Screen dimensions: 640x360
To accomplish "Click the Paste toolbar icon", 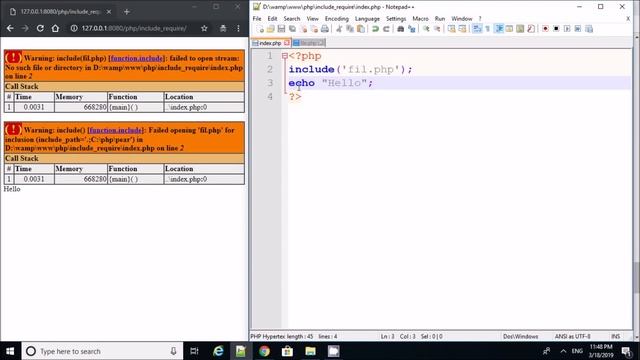I will point(361,29).
